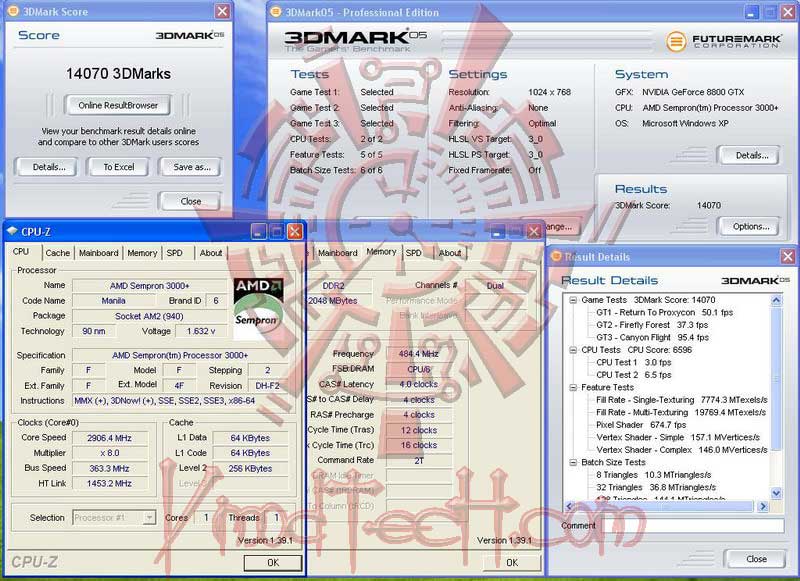Minimize the left CPU-Z window
The image size is (800, 581).
click(x=259, y=232)
